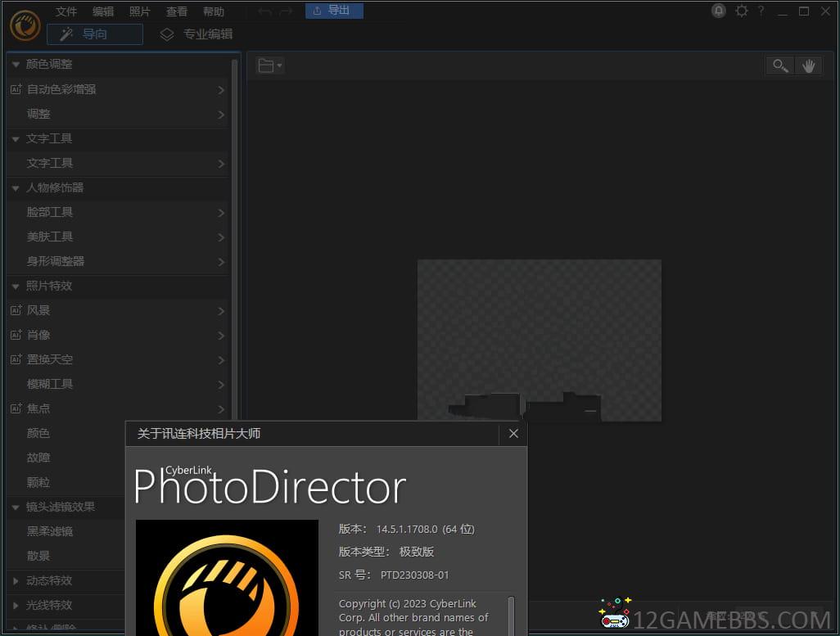Image resolution: width=840 pixels, height=636 pixels.
Task: Click the help question mark icon
Action: pos(761,11)
